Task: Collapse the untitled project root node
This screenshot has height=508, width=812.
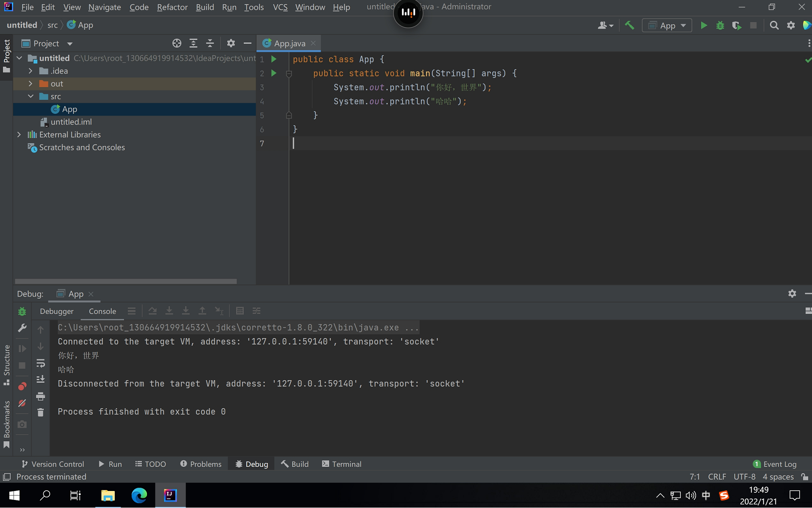Action: 20,58
